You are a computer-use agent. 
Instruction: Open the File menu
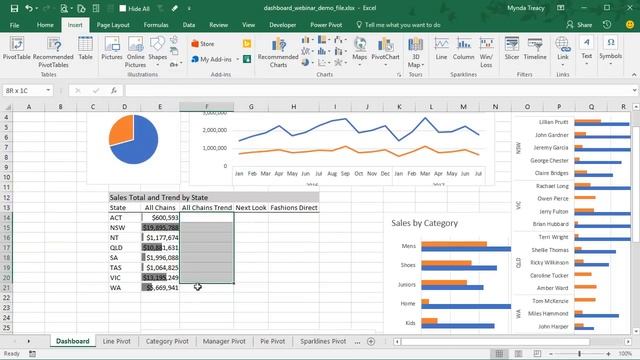tap(14, 25)
